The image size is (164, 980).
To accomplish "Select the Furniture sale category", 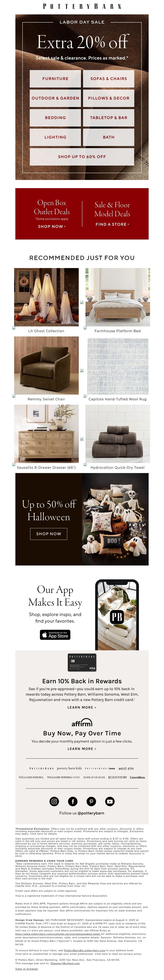I will click(x=55, y=78).
